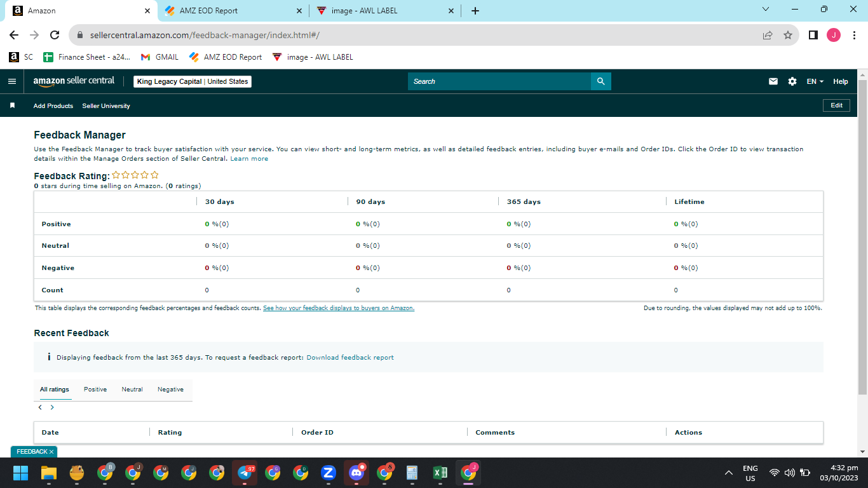The width and height of the screenshot is (868, 488).
Task: Close the image - AWL LABEL tab
Action: point(451,11)
